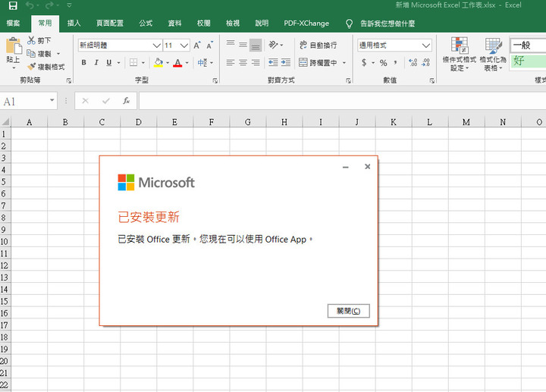The width and height of the screenshot is (546, 392).
Task: Open the 字型 font dialog launcher
Action: point(215,80)
